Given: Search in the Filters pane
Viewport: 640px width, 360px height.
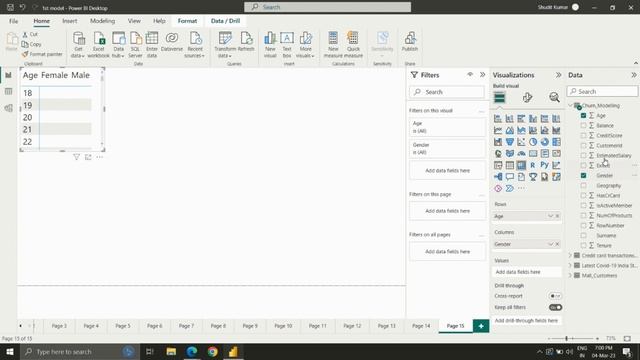Looking at the screenshot, I should [447, 92].
